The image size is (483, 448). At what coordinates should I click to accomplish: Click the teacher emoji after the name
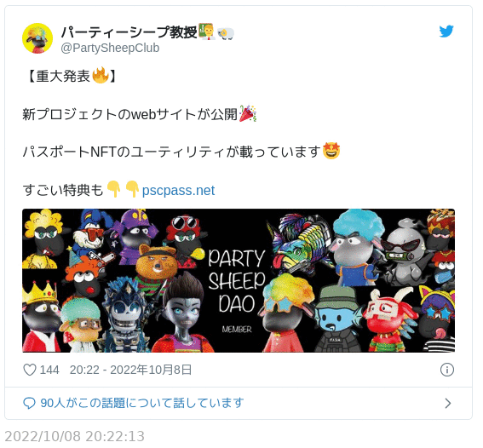click(x=206, y=32)
